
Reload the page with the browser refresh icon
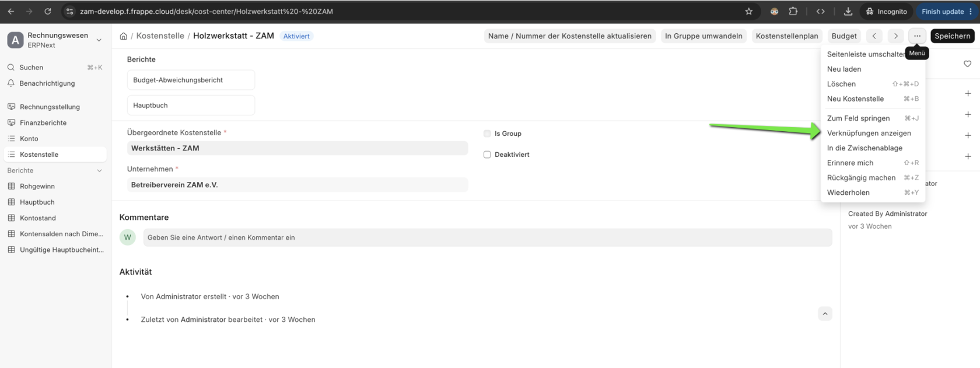[48, 11]
